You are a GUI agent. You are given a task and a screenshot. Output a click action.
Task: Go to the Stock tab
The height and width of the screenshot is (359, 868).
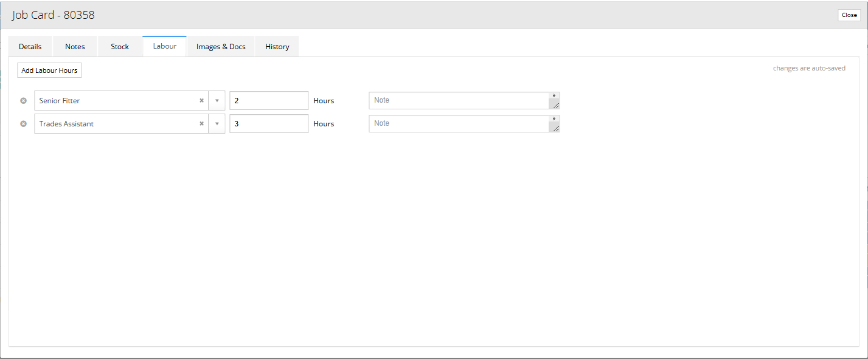point(120,47)
